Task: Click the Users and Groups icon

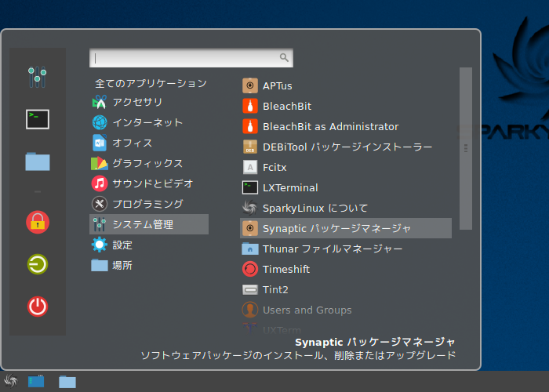Action: point(250,310)
